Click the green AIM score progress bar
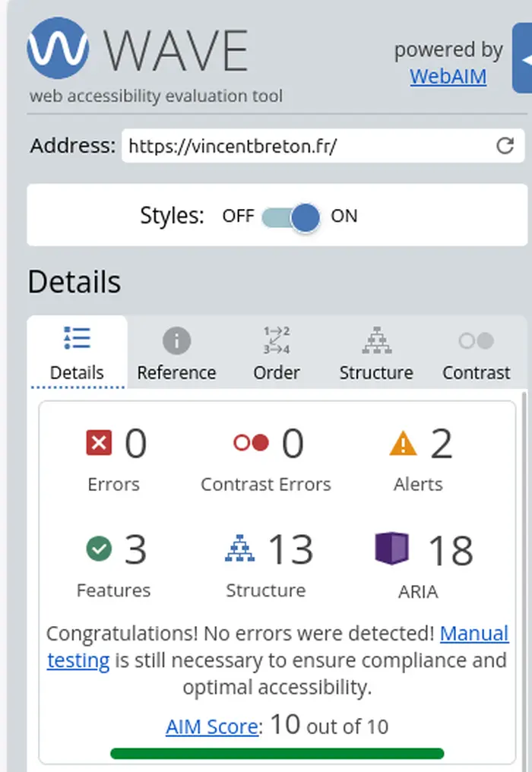Screen dimensions: 532x772 coord(277,753)
